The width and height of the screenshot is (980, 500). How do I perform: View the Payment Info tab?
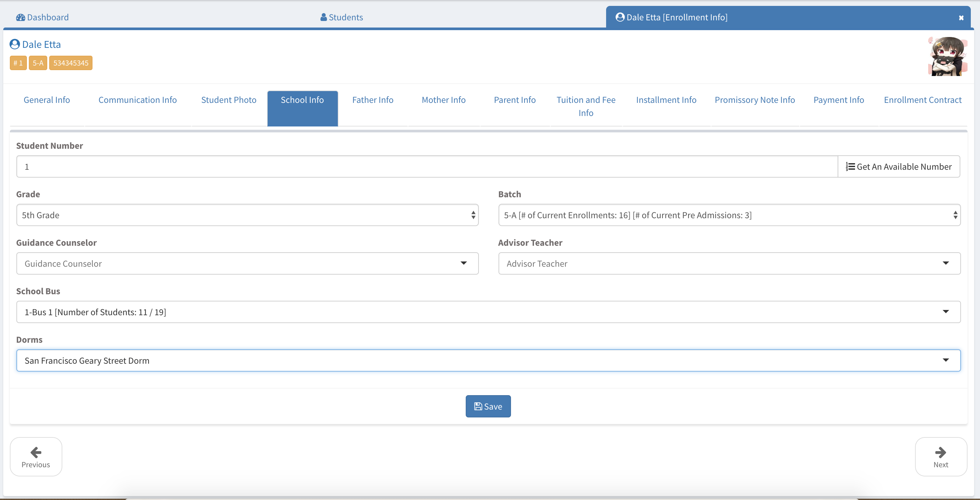(x=839, y=108)
